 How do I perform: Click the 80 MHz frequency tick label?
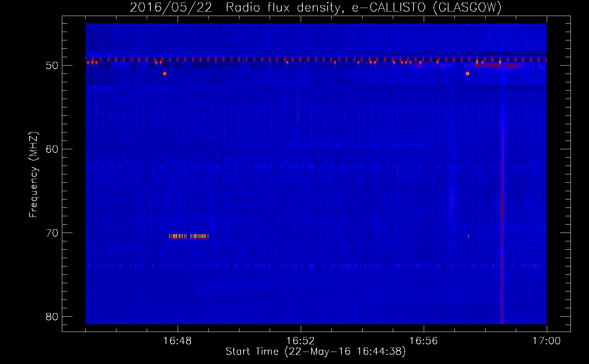click(52, 317)
